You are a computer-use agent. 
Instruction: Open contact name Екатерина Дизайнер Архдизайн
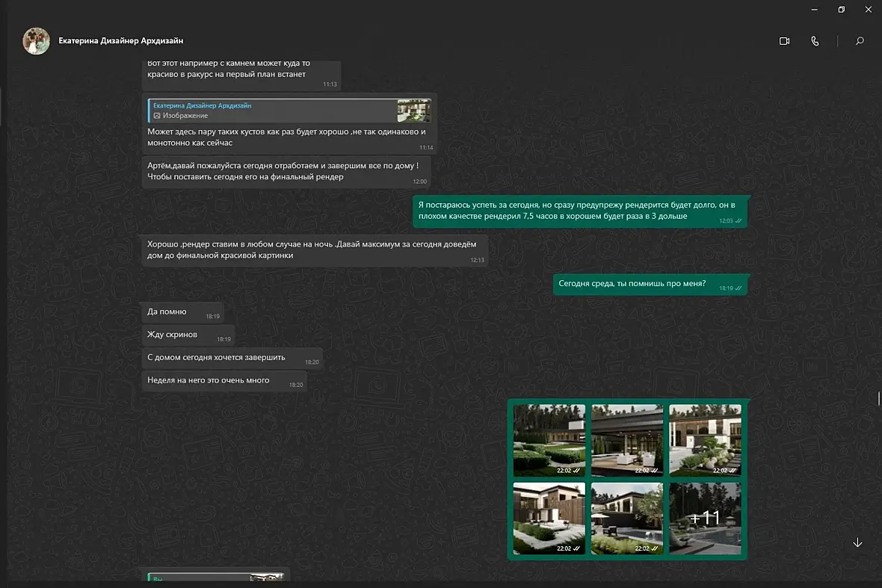[121, 40]
